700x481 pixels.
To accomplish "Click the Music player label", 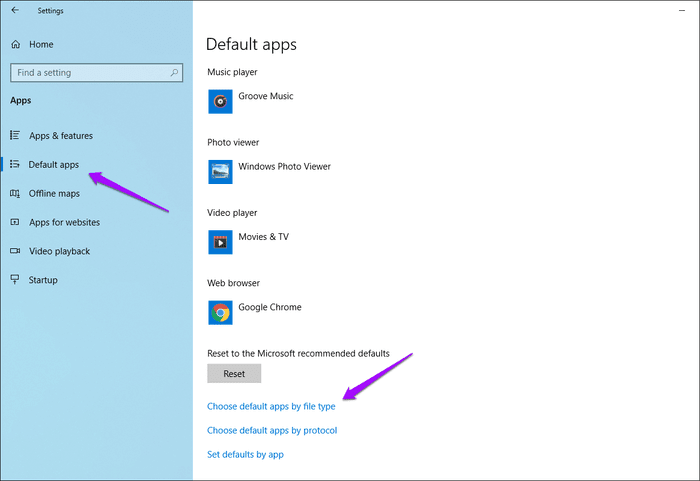I will 232,72.
